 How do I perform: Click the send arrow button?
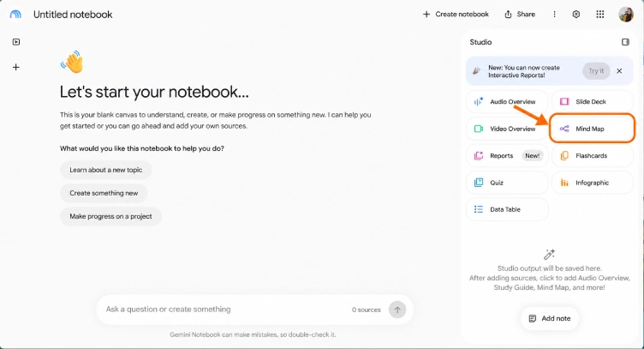point(397,310)
